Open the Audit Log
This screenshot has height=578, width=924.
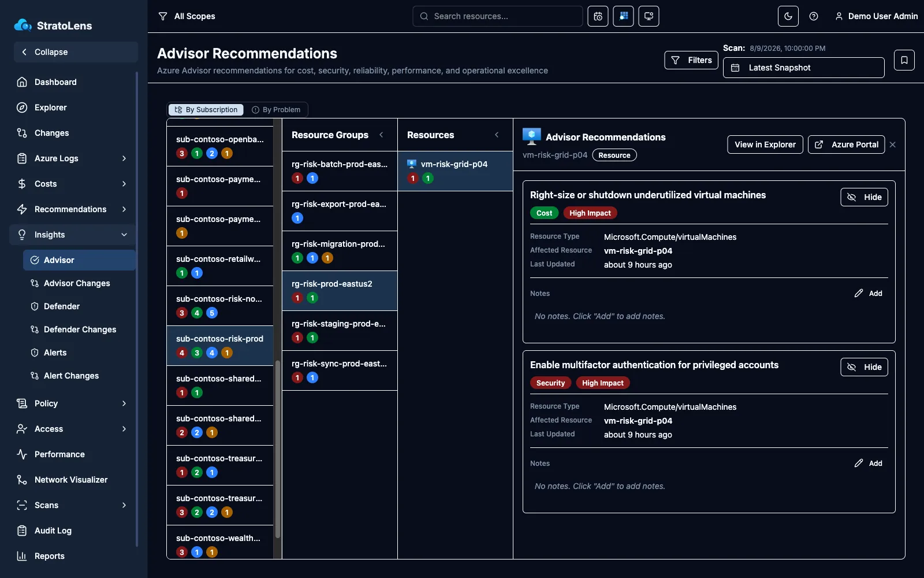pyautogui.click(x=74, y=531)
